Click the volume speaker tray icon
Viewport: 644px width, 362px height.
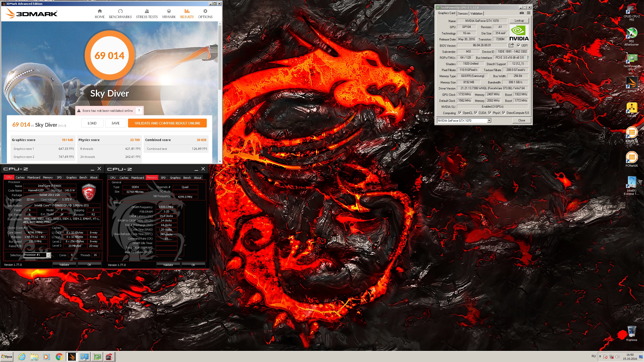pyautogui.click(x=618, y=357)
